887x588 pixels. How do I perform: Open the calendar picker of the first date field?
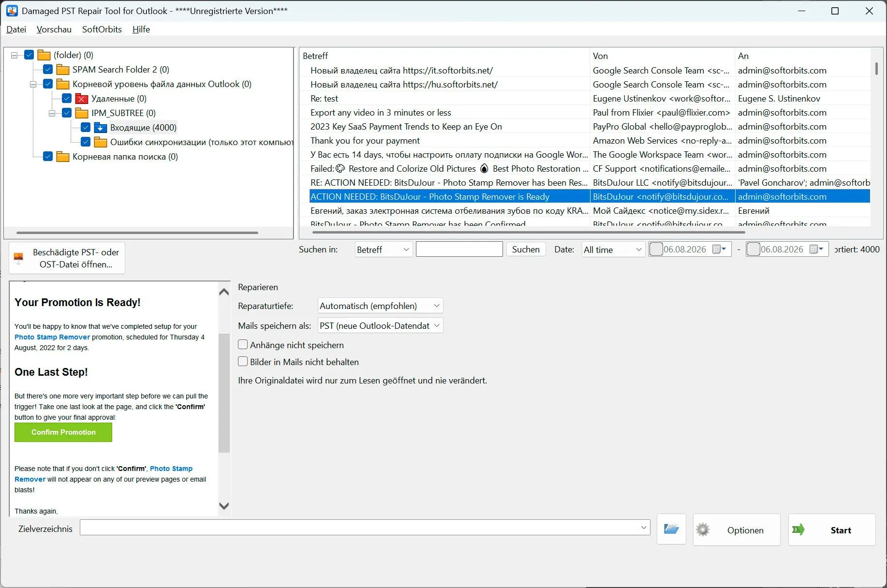(x=720, y=250)
